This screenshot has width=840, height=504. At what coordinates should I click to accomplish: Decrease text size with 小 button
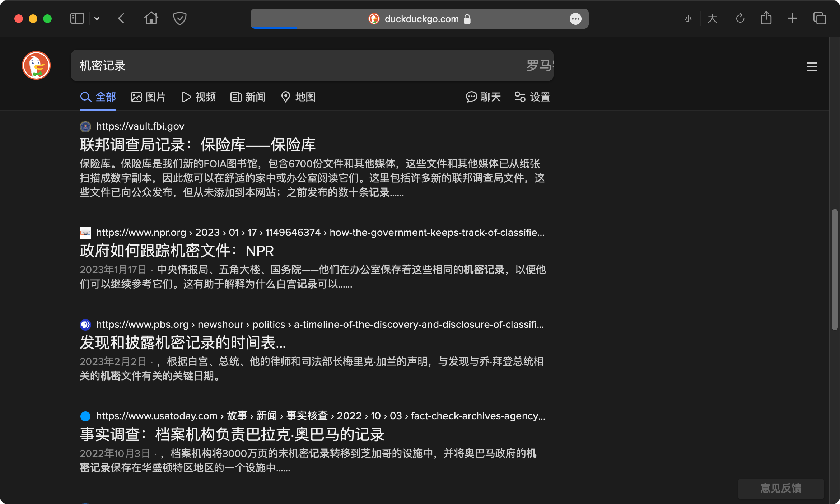tap(688, 19)
